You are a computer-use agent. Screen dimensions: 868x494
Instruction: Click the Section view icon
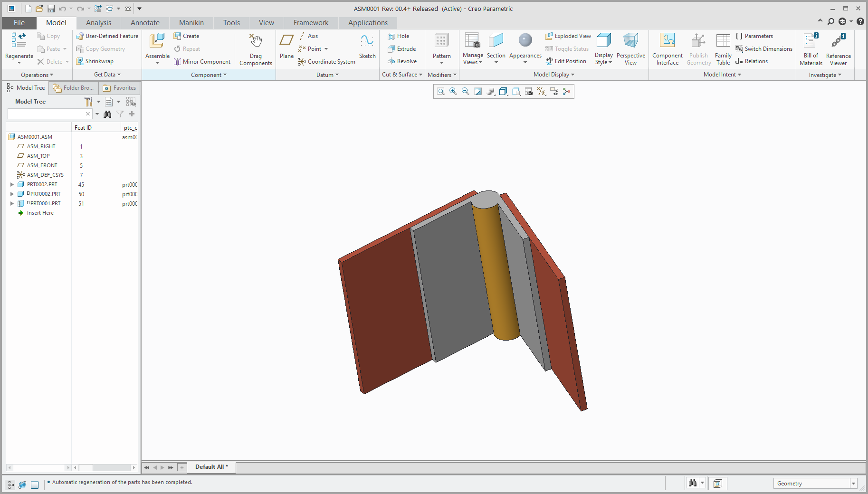point(496,41)
